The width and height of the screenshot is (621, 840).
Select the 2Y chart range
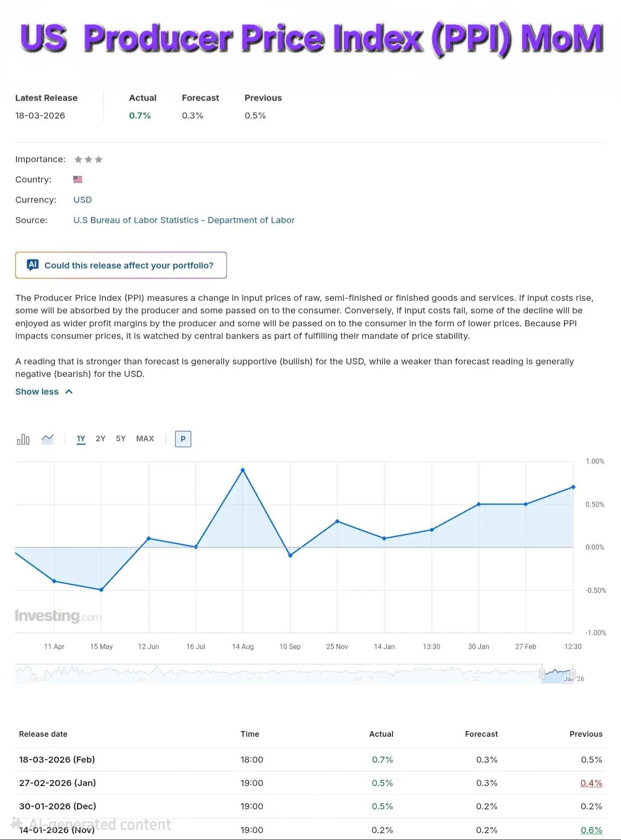click(x=101, y=439)
